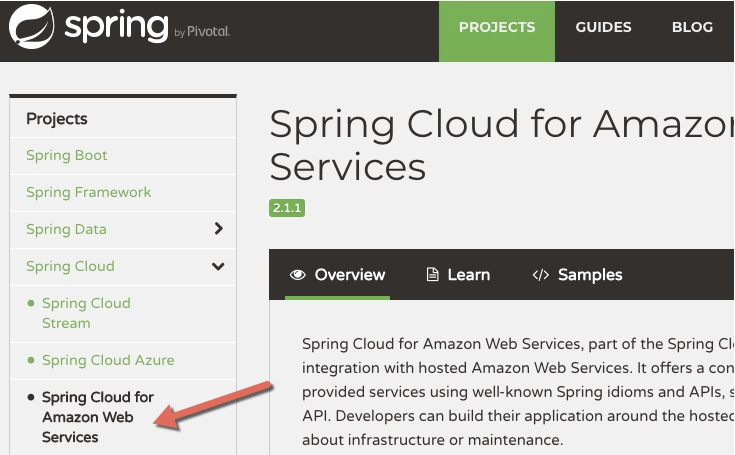Select Spring Cloud Azure in sidebar

pos(108,360)
